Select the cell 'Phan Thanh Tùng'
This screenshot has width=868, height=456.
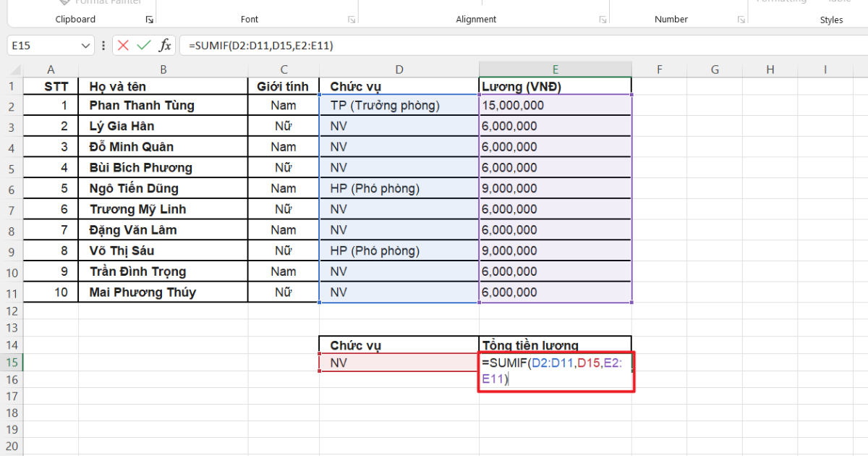(163, 106)
